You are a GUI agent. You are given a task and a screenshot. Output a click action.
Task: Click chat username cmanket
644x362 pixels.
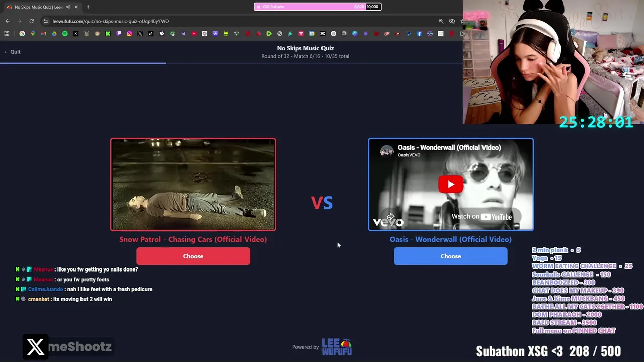pyautogui.click(x=39, y=299)
